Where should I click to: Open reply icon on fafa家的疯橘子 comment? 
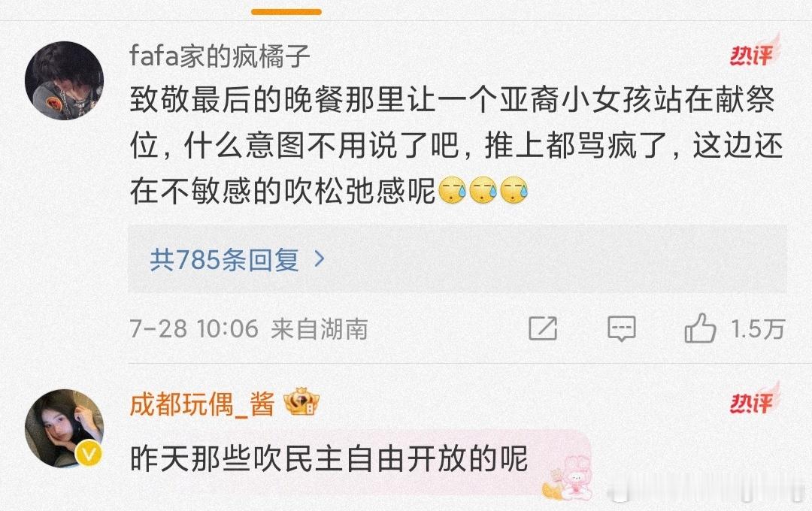coord(621,328)
